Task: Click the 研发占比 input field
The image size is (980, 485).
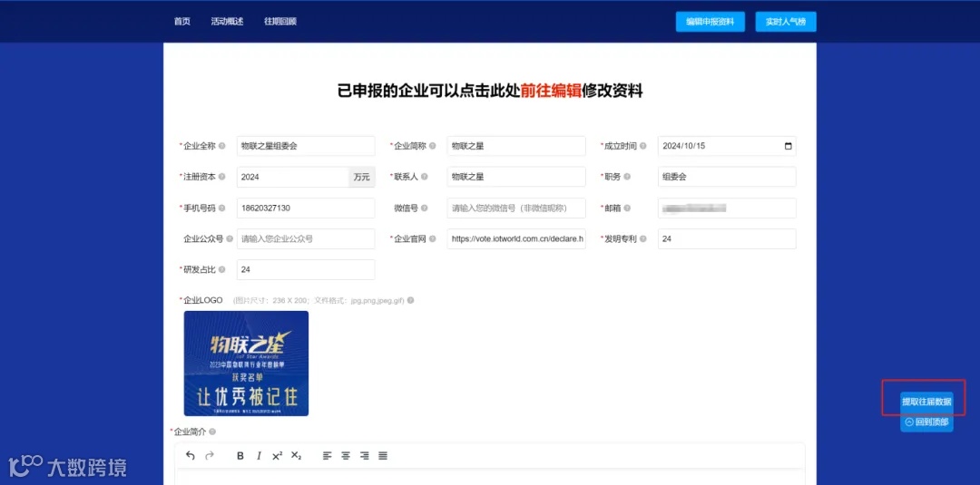Action: coord(306,269)
